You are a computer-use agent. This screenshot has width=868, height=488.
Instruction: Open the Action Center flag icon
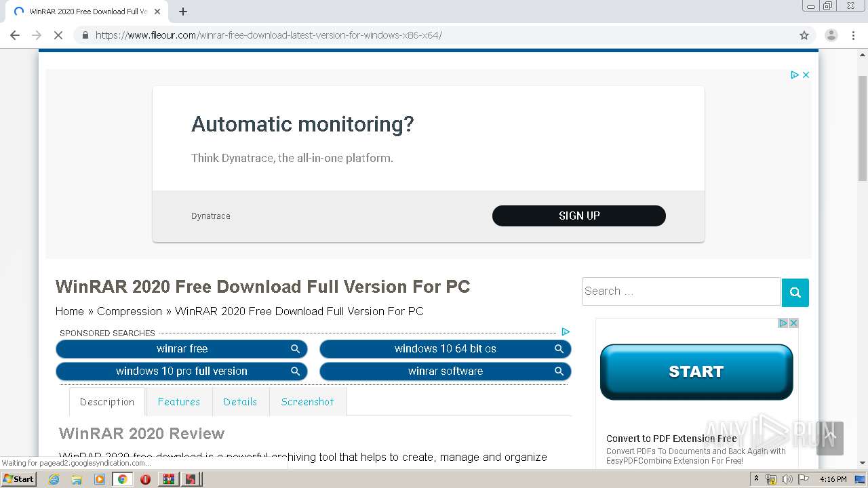point(804,479)
